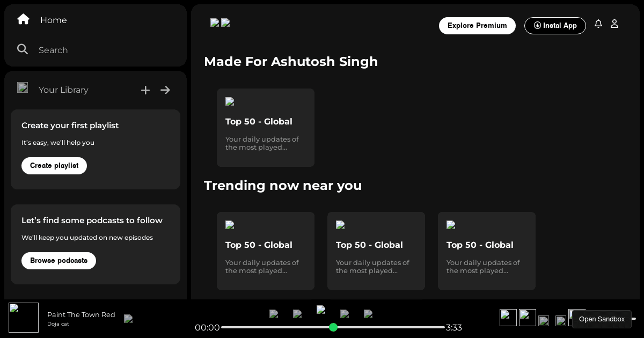Open Your Library label

pos(63,90)
